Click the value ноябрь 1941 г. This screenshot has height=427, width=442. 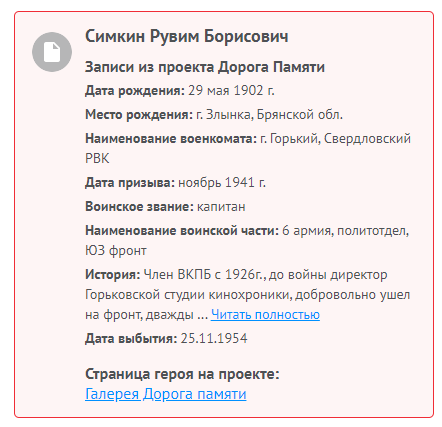222,183
